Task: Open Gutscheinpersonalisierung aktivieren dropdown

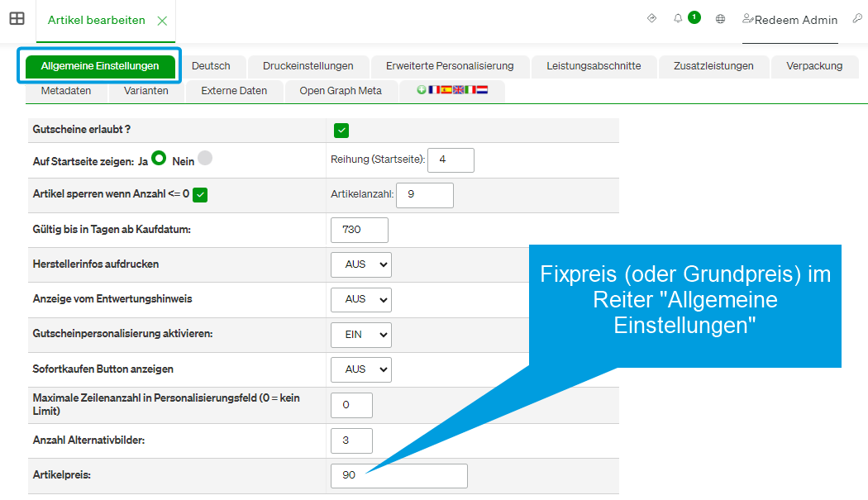Action: 361,335
